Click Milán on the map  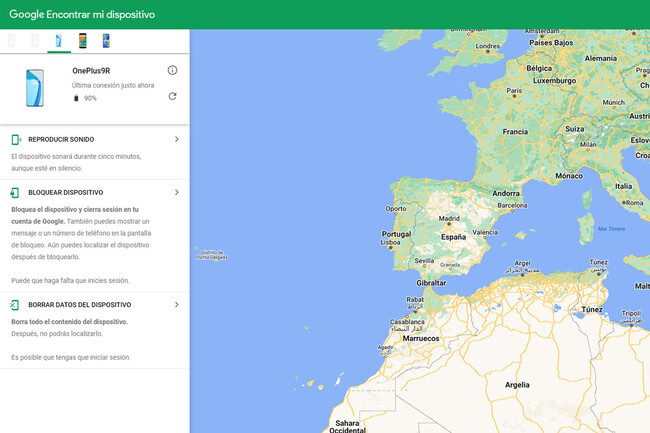coord(588,144)
